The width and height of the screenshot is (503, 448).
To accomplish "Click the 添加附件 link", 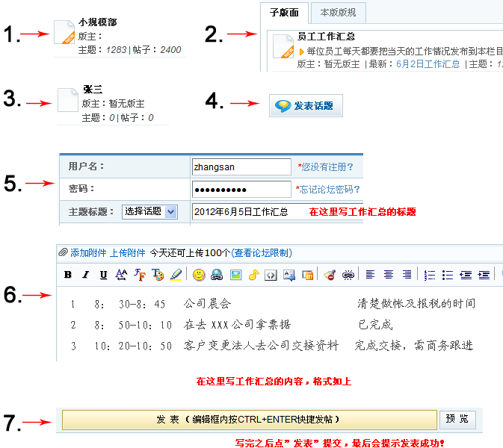I will click(x=87, y=253).
